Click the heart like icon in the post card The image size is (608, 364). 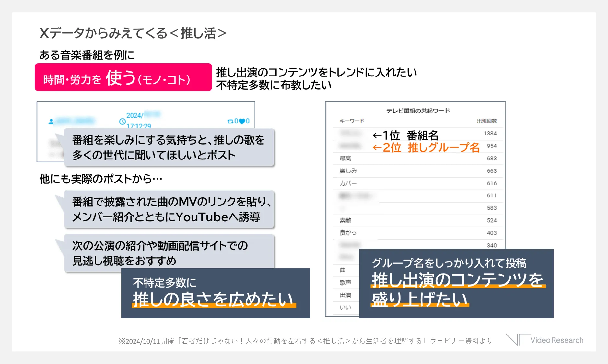point(242,122)
